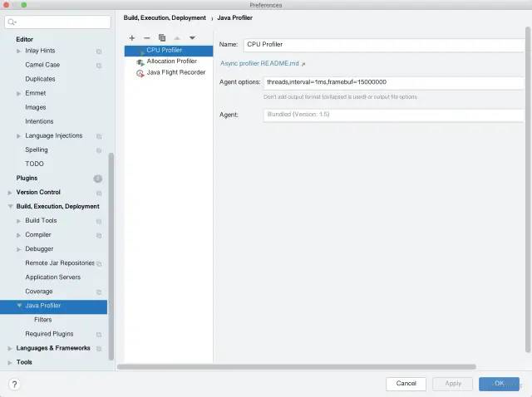Expand the Debugger node
This screenshot has height=397, width=532.
point(18,249)
